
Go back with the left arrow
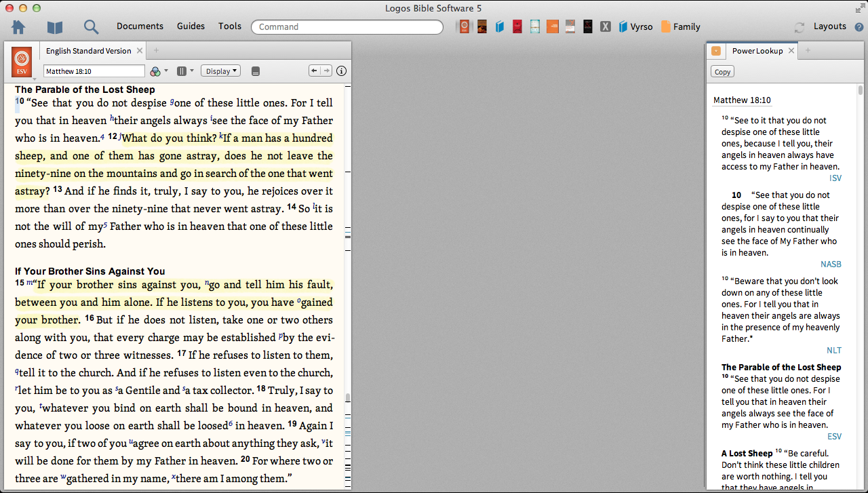click(314, 71)
